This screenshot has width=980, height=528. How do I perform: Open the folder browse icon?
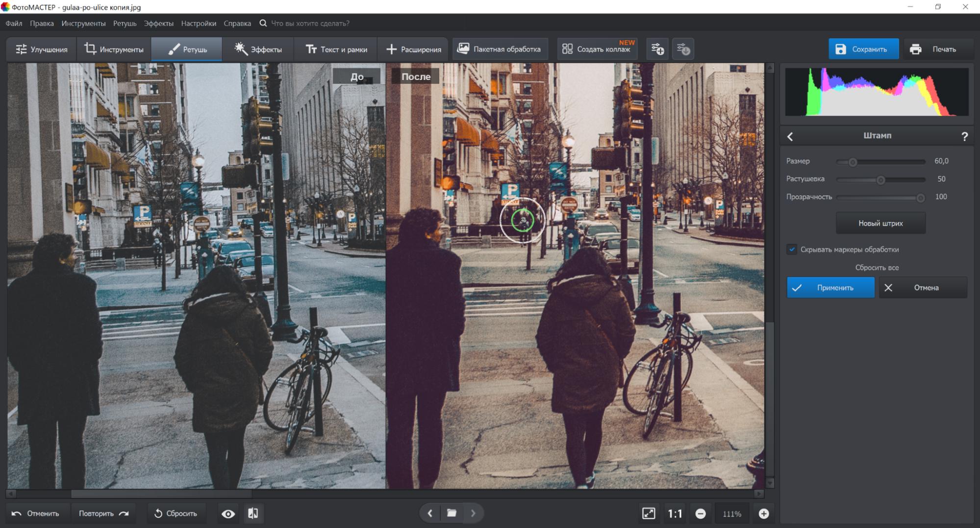coord(452,513)
